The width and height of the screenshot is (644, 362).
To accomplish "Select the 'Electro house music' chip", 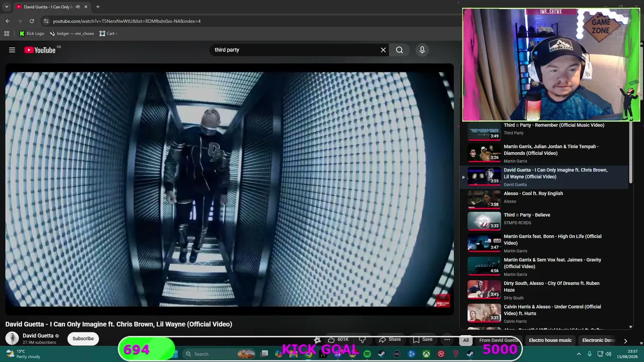I will pos(550,340).
